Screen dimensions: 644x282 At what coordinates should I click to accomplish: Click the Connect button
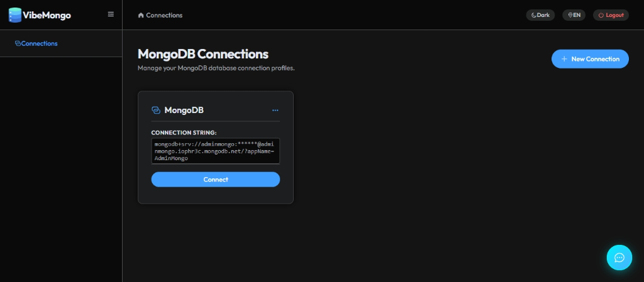[x=216, y=180]
